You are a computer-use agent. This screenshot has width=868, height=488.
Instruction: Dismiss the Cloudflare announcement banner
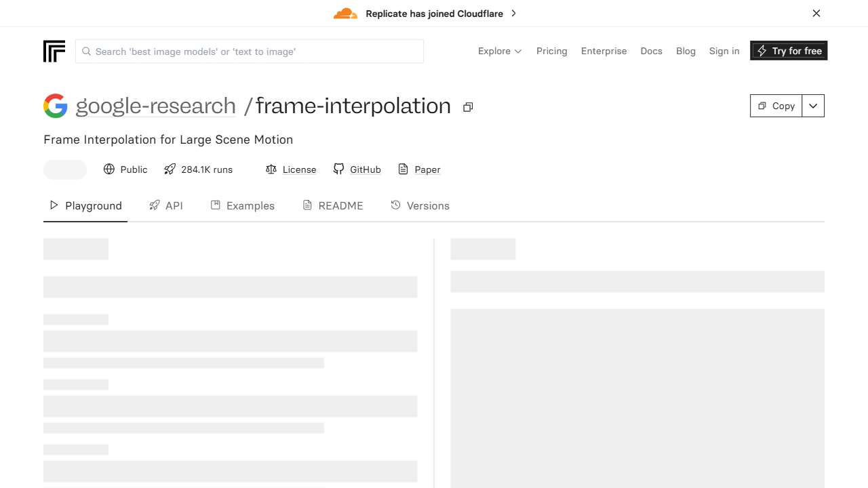tap(816, 14)
